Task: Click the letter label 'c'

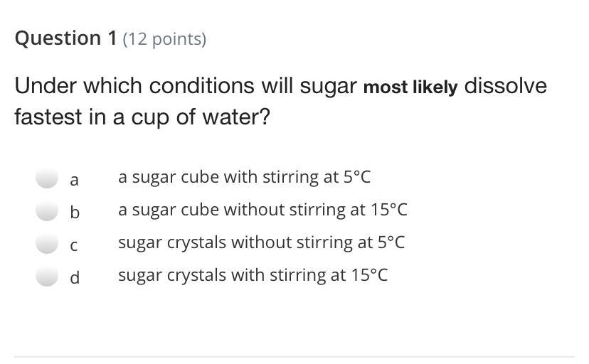Action: 74,245
